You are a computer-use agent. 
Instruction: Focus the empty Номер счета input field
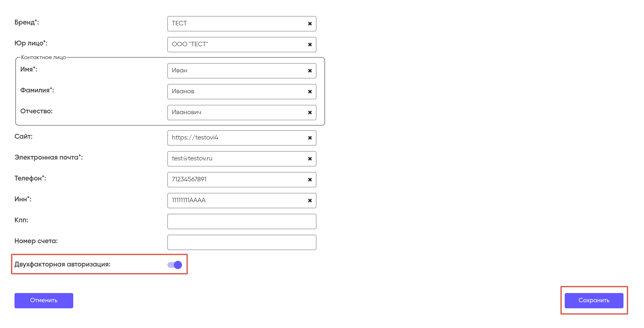[x=242, y=242]
